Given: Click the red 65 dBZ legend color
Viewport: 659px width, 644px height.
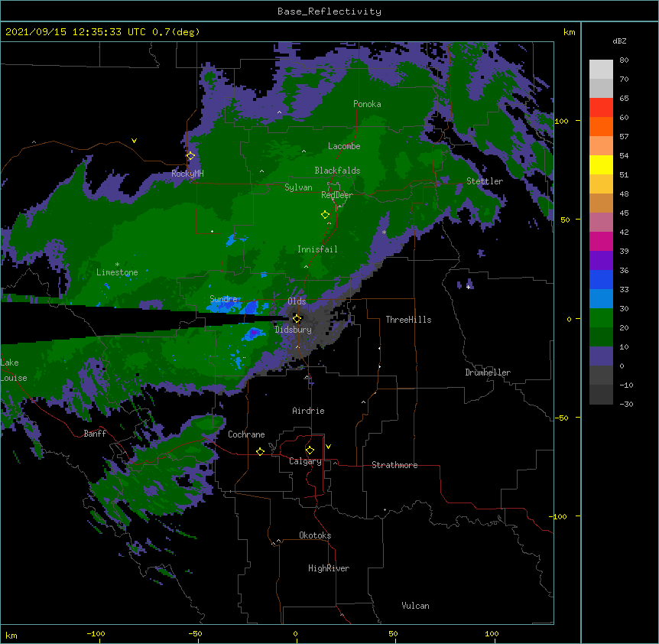Looking at the screenshot, I should [601, 108].
